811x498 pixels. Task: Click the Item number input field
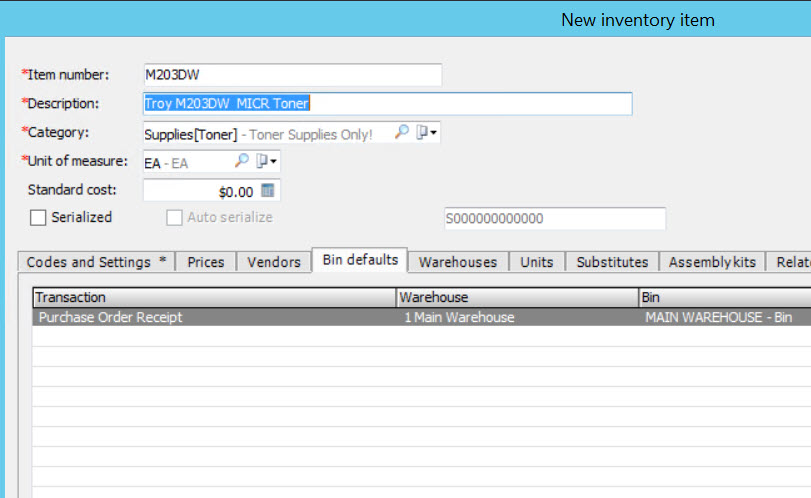coord(293,75)
